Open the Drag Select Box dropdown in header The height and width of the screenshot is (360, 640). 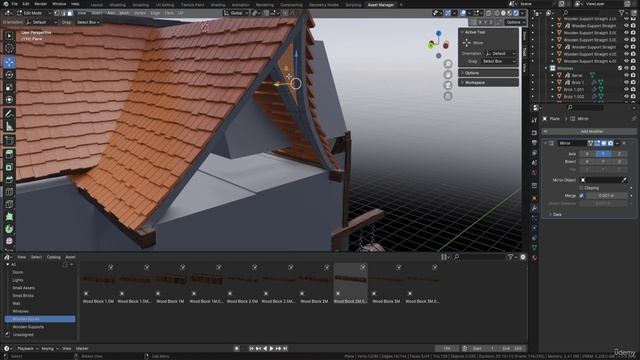click(x=88, y=22)
